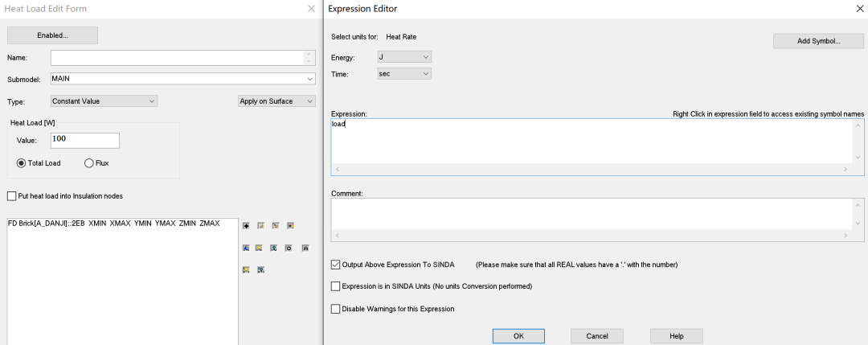Click the blue globe icon beside surface list
Screen dimensions: 868x345
coord(246,248)
